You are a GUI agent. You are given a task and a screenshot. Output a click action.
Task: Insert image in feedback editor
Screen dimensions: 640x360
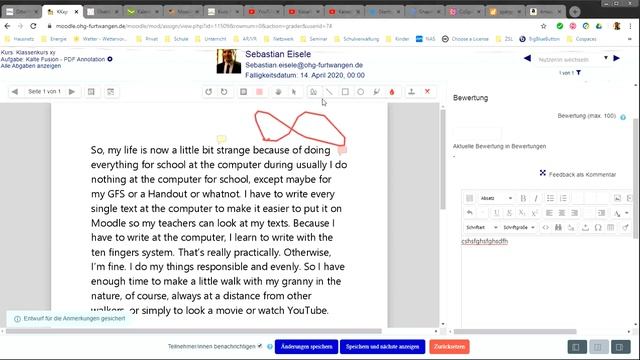coord(617,198)
